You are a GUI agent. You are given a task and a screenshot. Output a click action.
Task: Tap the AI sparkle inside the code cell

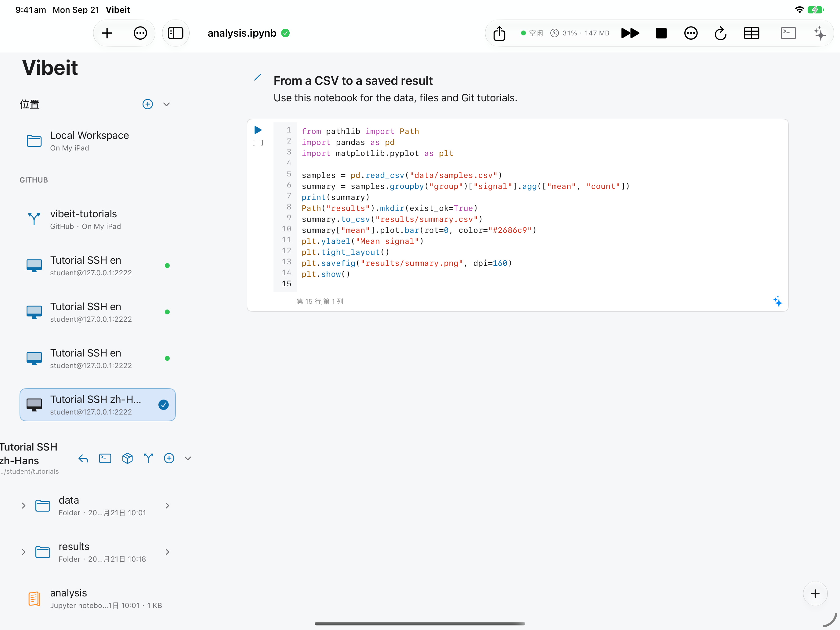coord(778,301)
